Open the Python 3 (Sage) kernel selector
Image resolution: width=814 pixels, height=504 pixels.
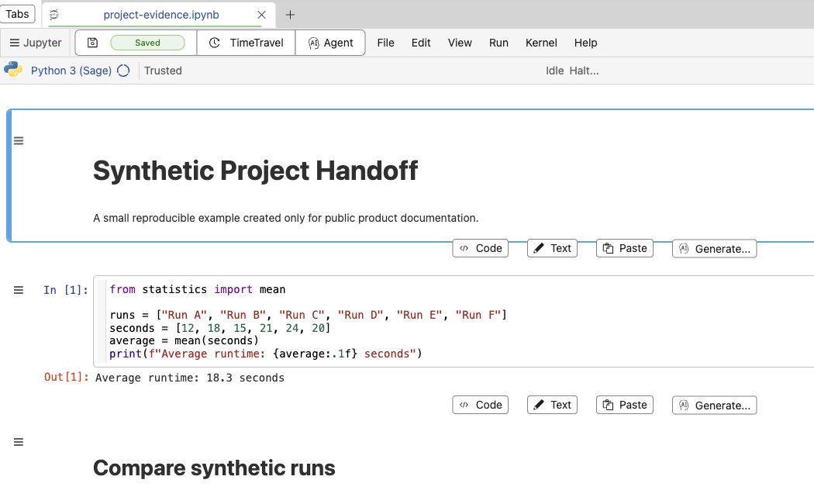click(x=71, y=71)
